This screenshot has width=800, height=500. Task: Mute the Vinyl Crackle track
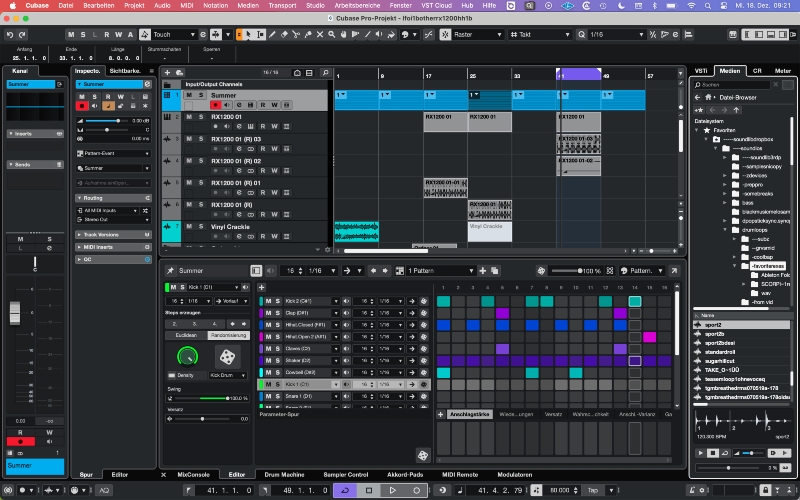[188, 227]
